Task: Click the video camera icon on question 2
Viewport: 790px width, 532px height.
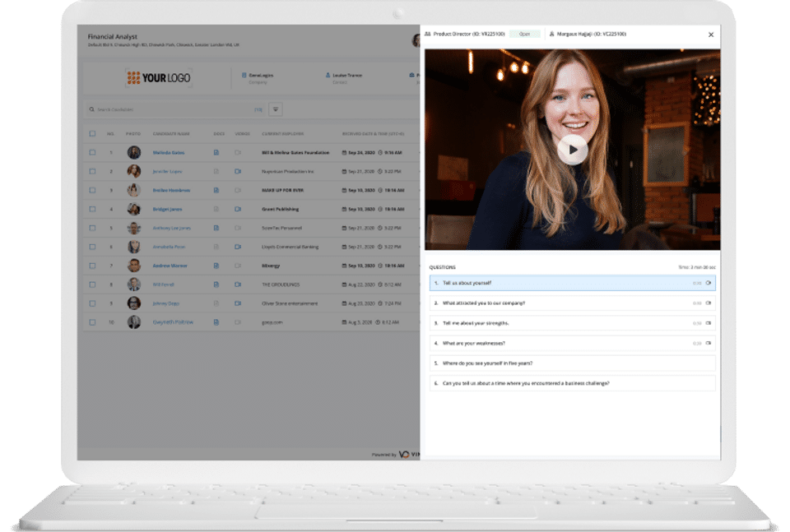Action: coord(709,303)
